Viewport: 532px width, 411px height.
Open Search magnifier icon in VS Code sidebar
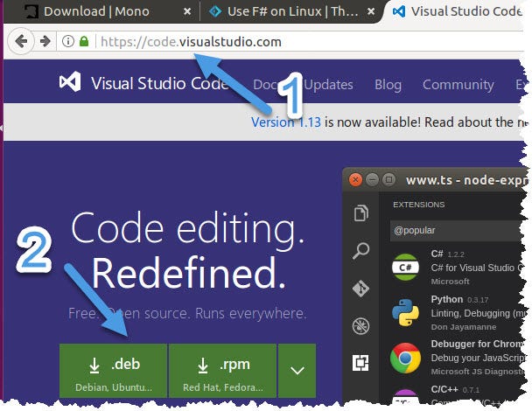(x=361, y=251)
